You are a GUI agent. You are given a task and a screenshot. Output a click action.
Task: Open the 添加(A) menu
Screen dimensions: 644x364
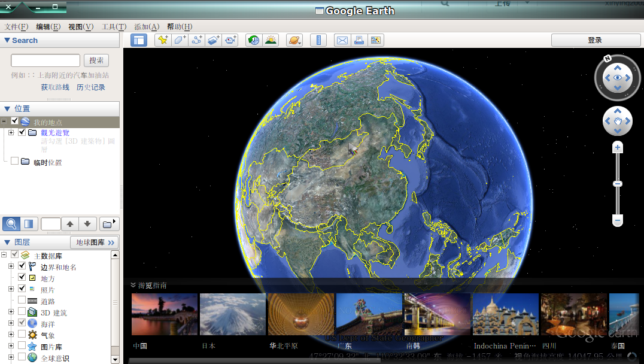click(147, 27)
